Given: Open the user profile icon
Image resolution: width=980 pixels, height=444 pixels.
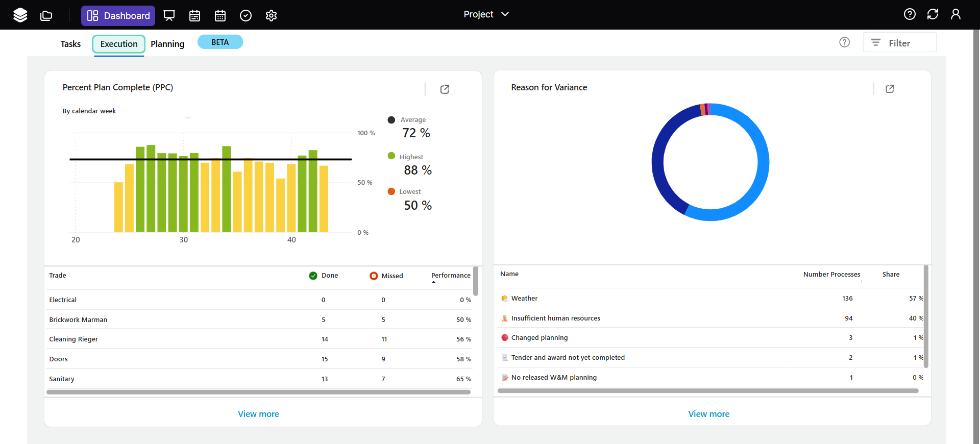Looking at the screenshot, I should (x=955, y=14).
